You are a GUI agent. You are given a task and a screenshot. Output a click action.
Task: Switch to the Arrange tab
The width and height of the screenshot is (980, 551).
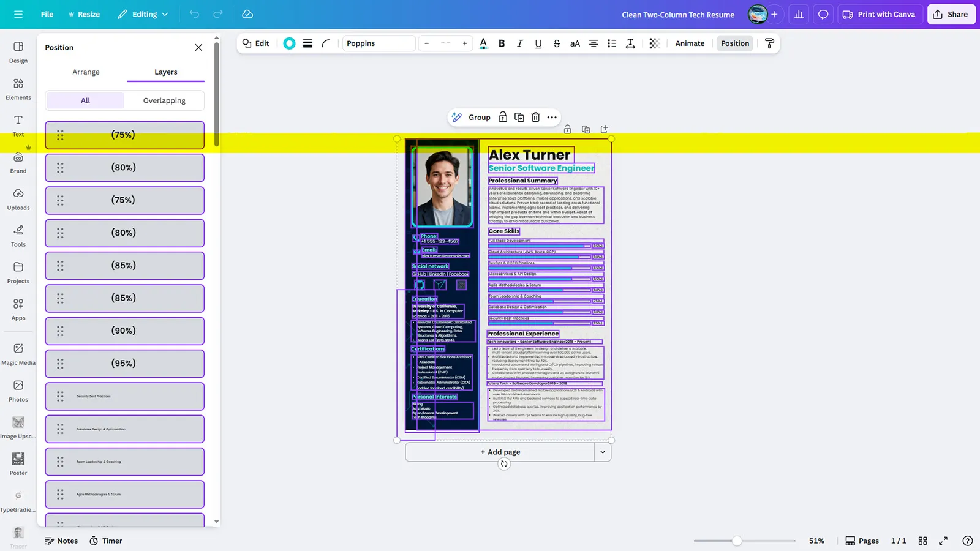coord(86,72)
